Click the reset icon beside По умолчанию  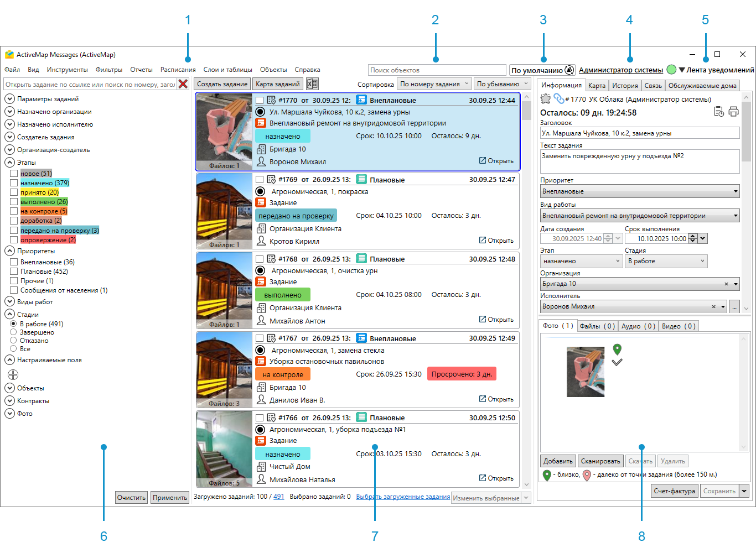point(569,70)
